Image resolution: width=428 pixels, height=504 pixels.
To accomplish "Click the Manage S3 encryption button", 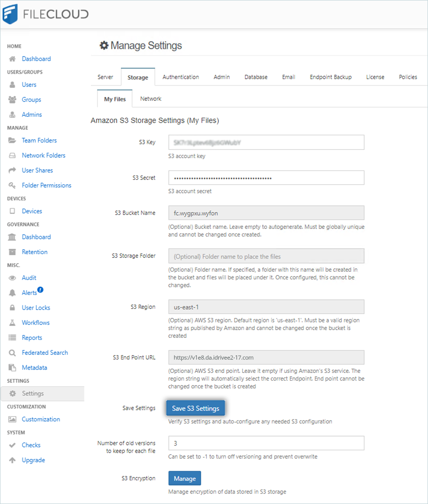I will pyautogui.click(x=185, y=478).
